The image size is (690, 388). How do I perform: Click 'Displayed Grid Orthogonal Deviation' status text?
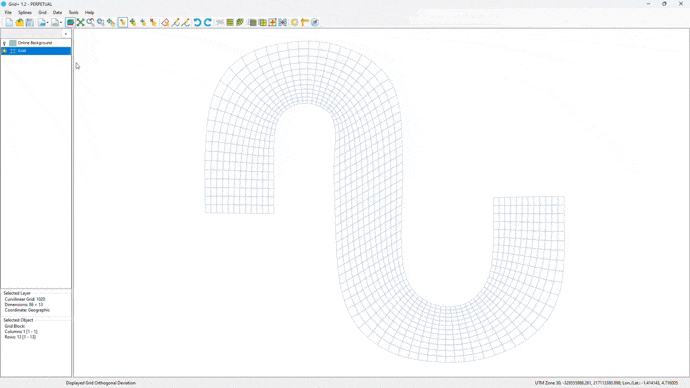point(101,383)
